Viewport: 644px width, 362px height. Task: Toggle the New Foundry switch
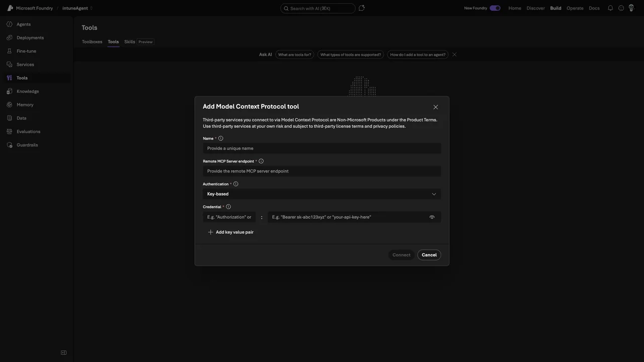(495, 8)
